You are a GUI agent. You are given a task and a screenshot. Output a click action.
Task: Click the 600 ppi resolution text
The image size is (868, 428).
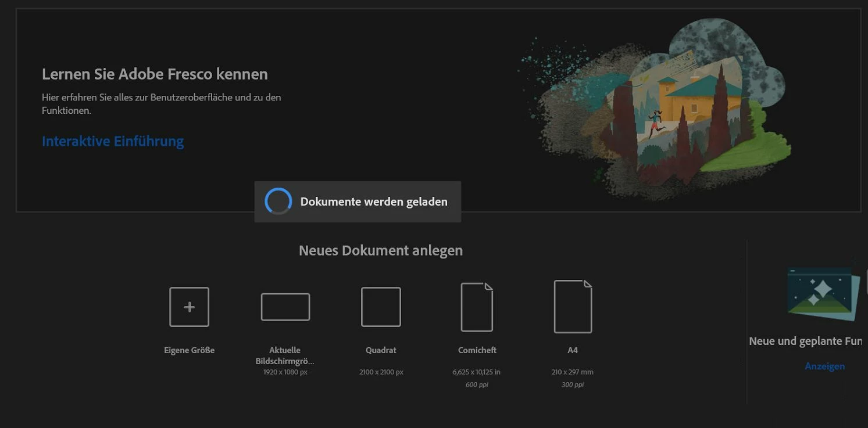point(476,384)
